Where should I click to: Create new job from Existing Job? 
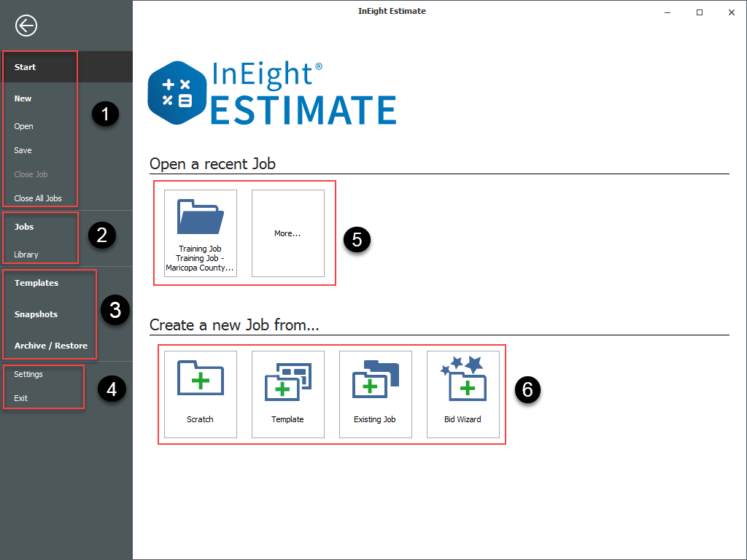pyautogui.click(x=376, y=394)
